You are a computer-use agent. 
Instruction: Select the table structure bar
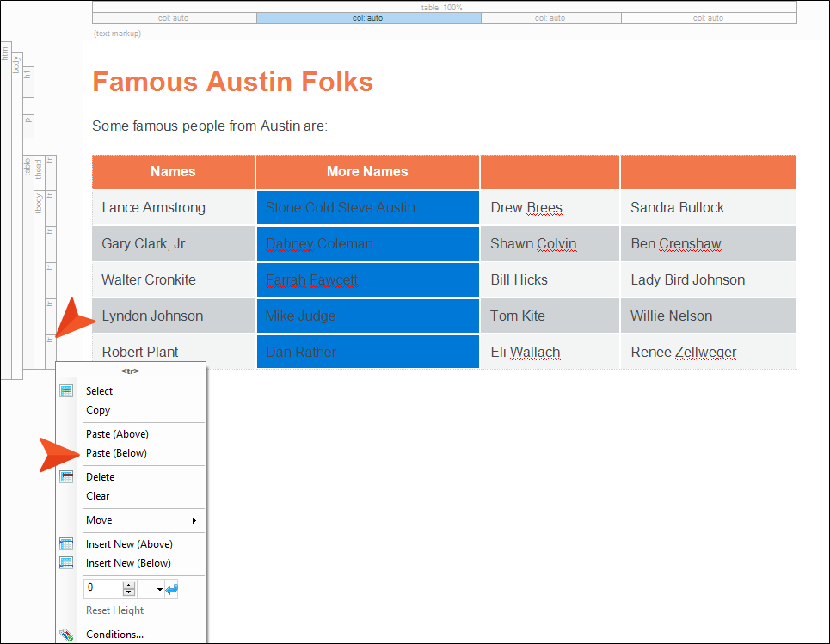(28, 262)
